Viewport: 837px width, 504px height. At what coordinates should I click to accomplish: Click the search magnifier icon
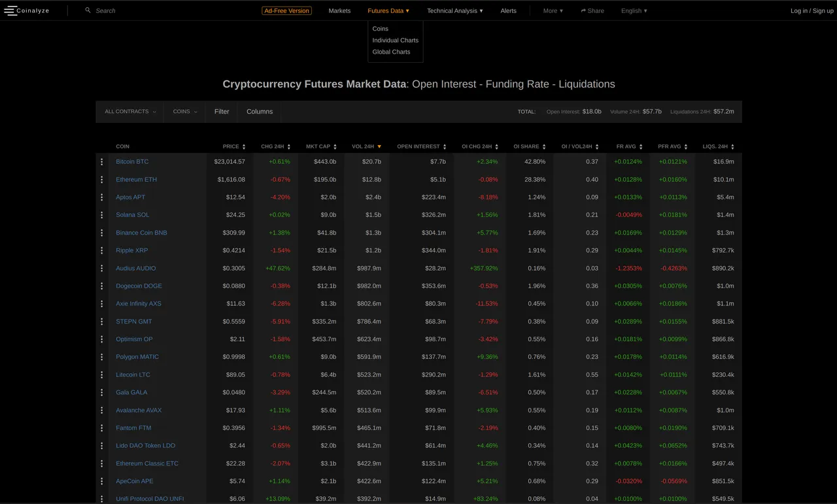[x=88, y=10]
